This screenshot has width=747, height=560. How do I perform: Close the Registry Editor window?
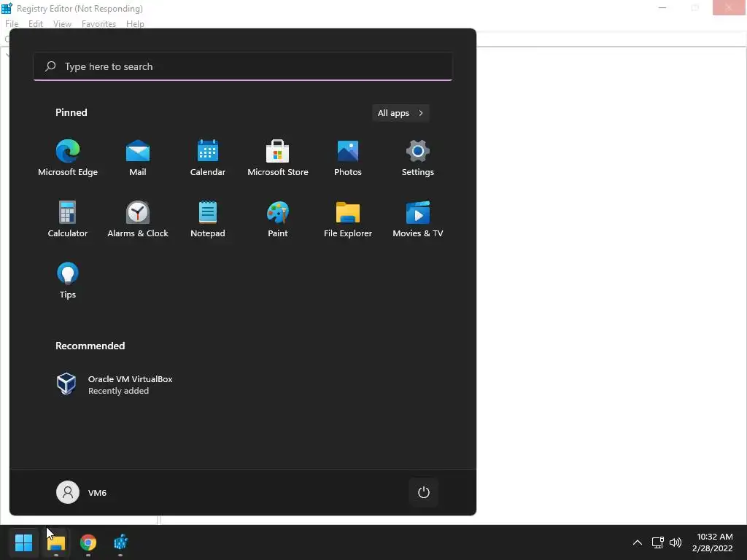pyautogui.click(x=729, y=7)
